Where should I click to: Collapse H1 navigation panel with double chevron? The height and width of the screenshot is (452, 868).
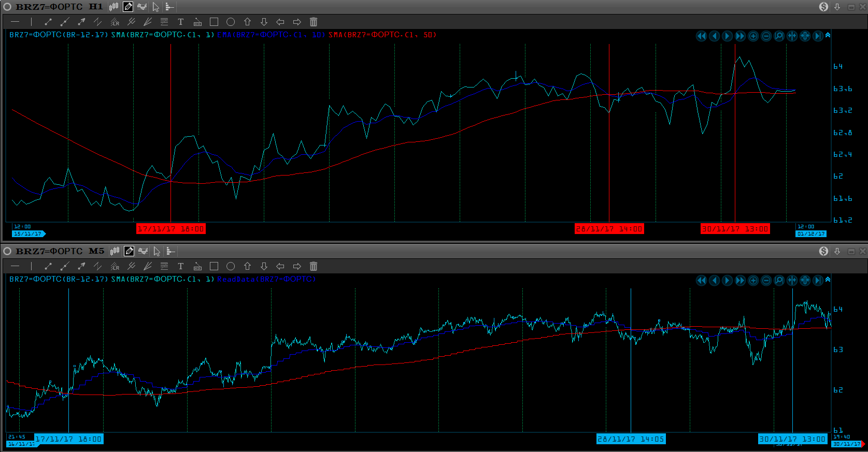pos(828,35)
